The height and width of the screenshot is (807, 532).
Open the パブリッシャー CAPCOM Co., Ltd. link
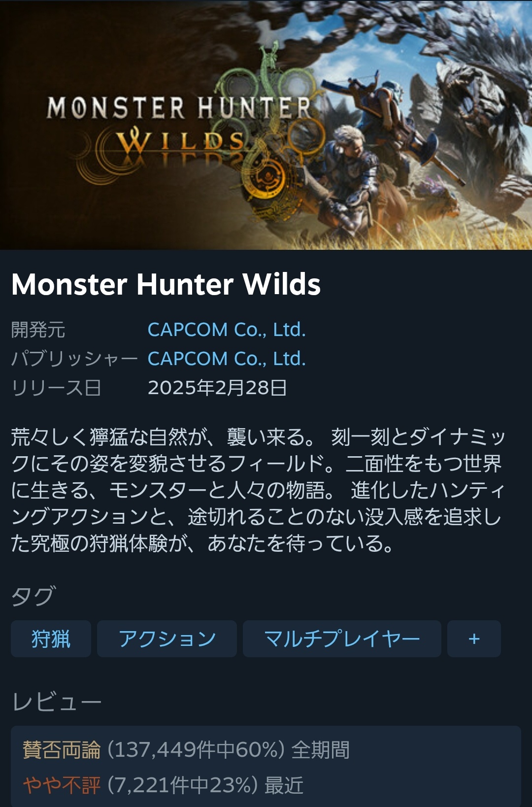[227, 359]
